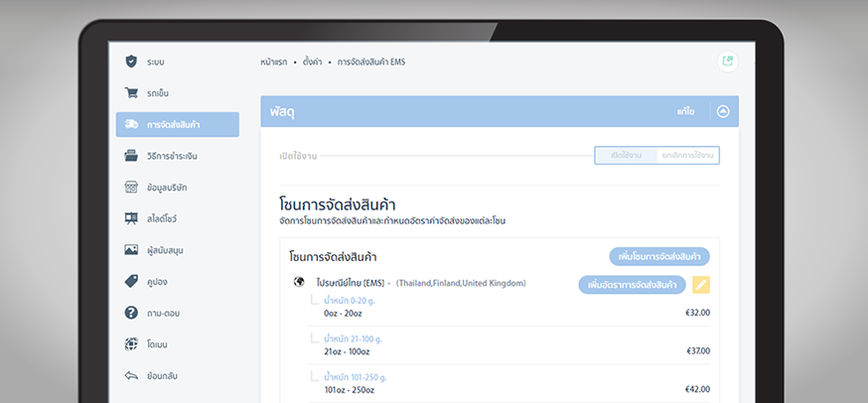Click the delivery truck icon in the sidebar
Viewport: 868px width, 403px height.
point(131,124)
